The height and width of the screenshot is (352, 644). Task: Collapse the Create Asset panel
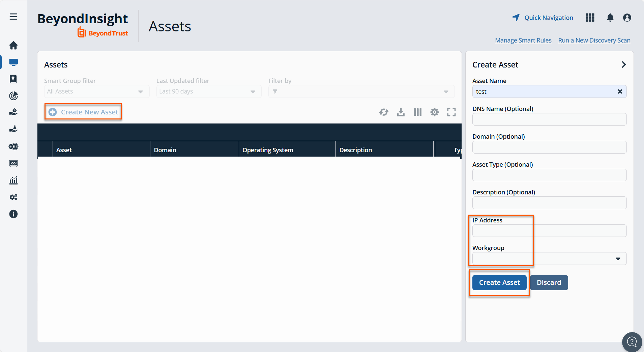pos(624,64)
